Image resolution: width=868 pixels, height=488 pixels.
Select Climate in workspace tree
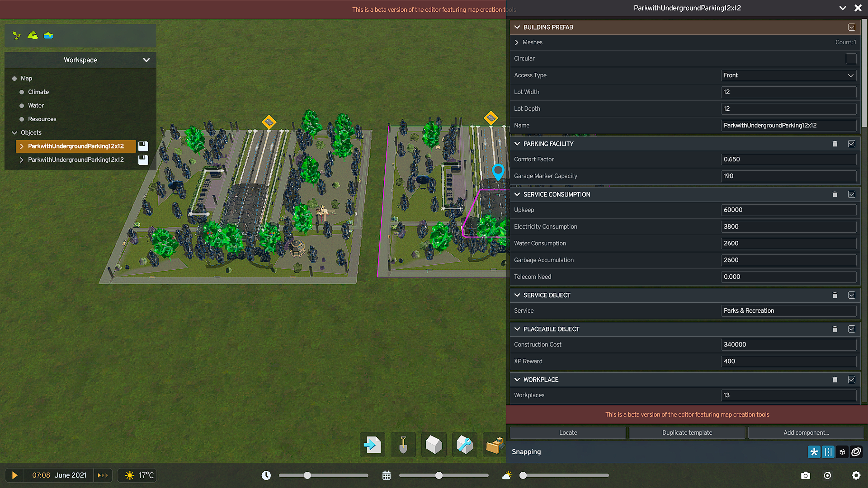pos(38,92)
